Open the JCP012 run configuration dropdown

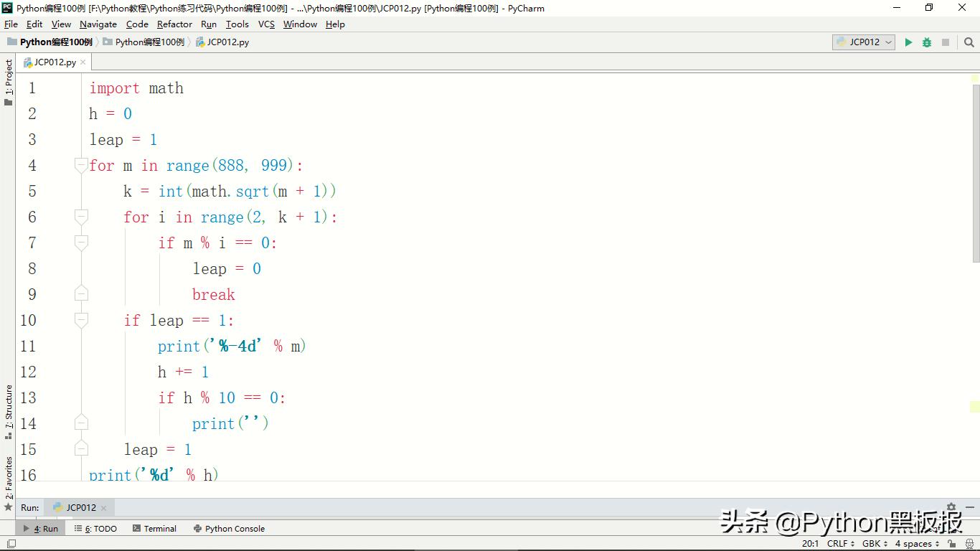click(x=864, y=42)
